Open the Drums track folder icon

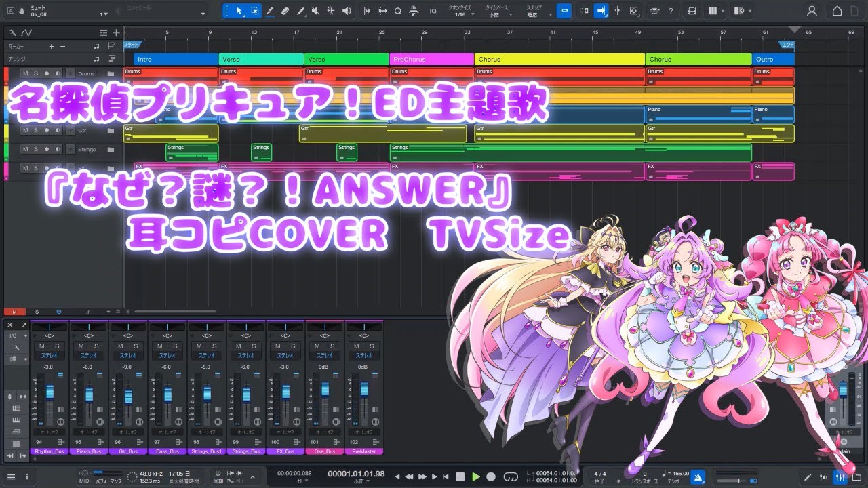(111, 73)
